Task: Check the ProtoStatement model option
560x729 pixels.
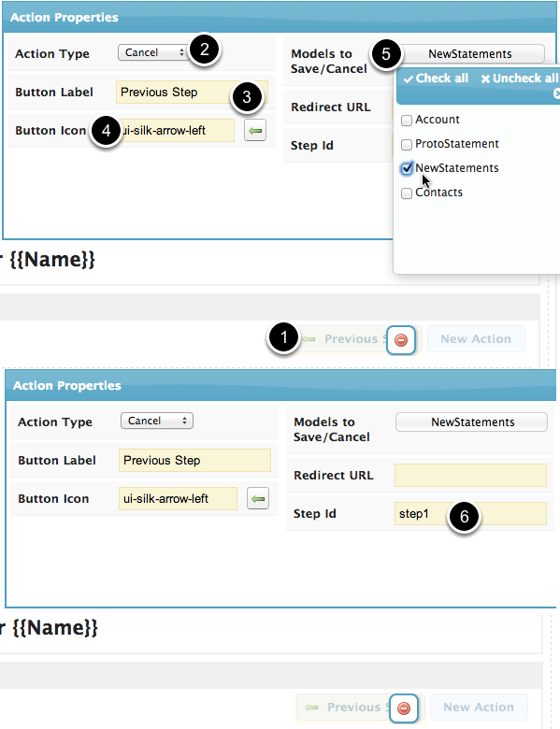Action: click(x=407, y=144)
